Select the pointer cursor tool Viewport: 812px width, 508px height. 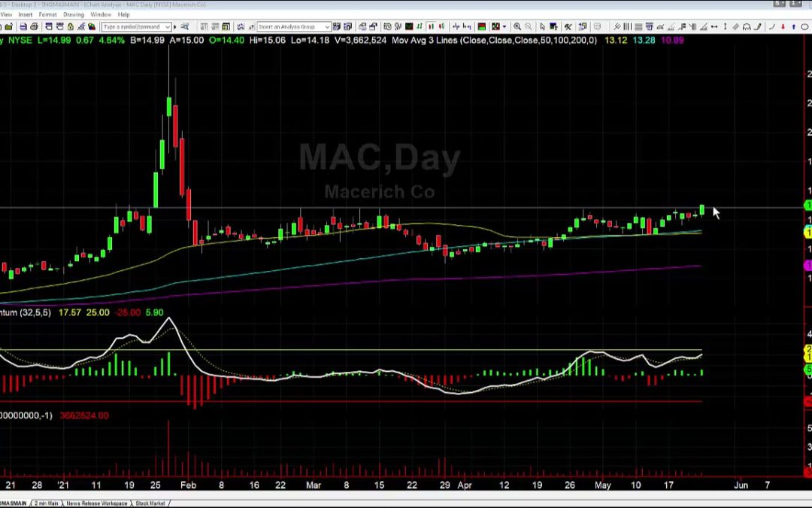543,26
